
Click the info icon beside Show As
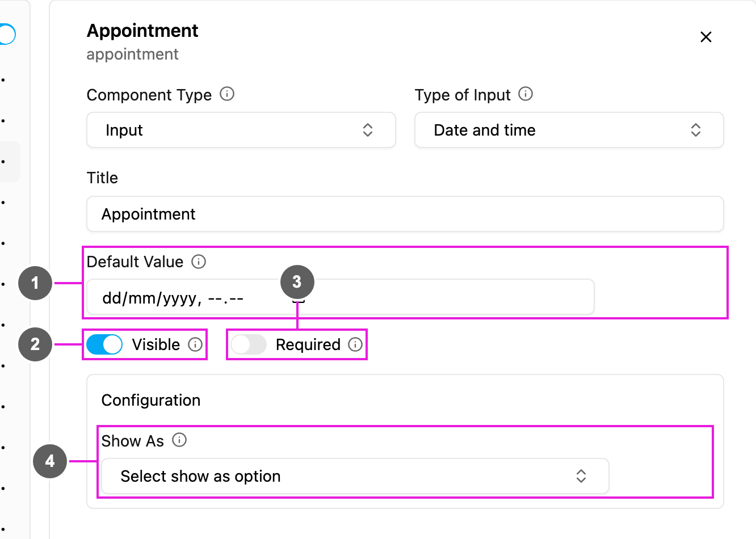[179, 440]
